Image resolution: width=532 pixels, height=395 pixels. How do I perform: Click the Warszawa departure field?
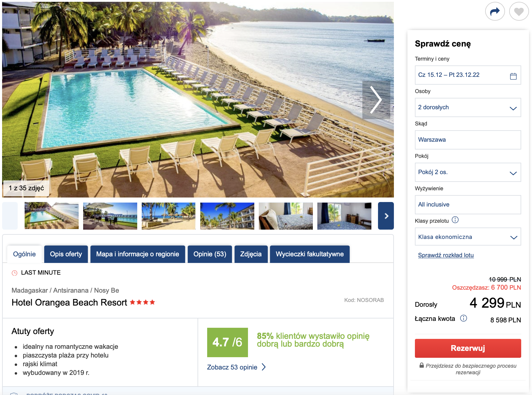click(468, 140)
